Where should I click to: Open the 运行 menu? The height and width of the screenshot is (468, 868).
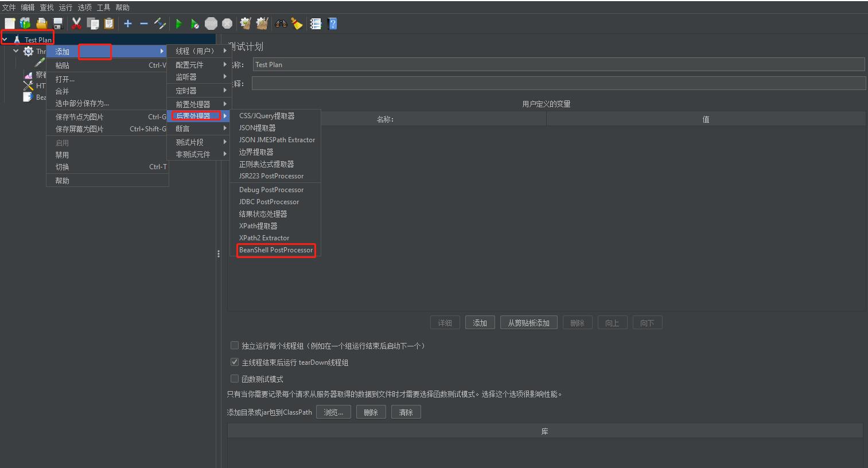[65, 7]
